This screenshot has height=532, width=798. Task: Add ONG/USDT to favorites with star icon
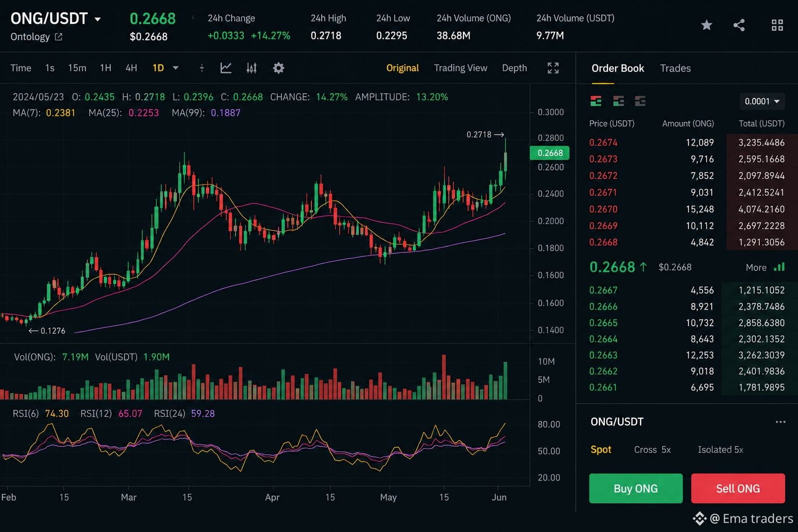coord(707,25)
